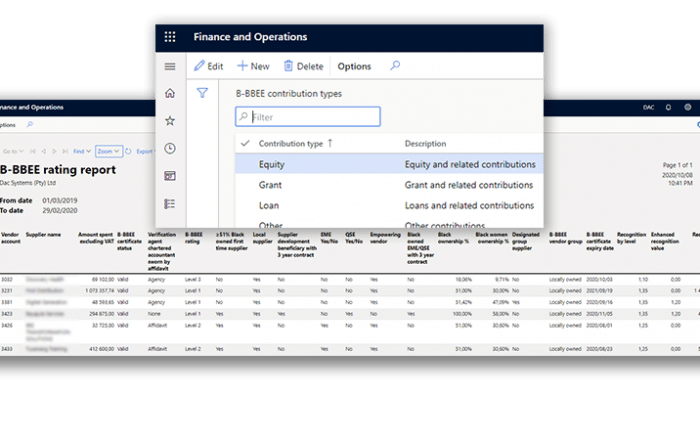Expand the hamburger navigation pane
The image size is (700, 441).
[x=170, y=66]
